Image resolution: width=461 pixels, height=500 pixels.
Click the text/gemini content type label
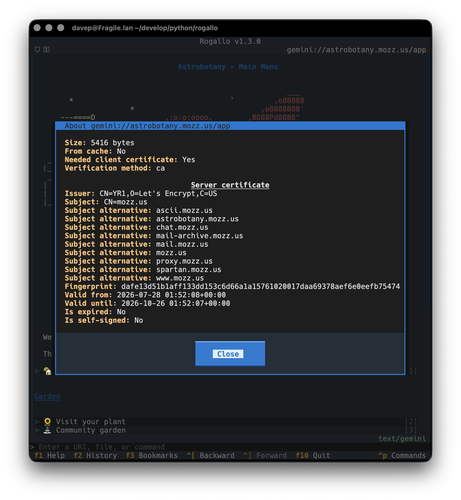402,438
